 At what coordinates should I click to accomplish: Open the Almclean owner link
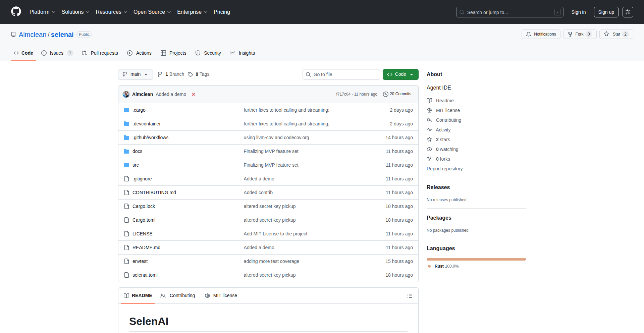(x=33, y=35)
